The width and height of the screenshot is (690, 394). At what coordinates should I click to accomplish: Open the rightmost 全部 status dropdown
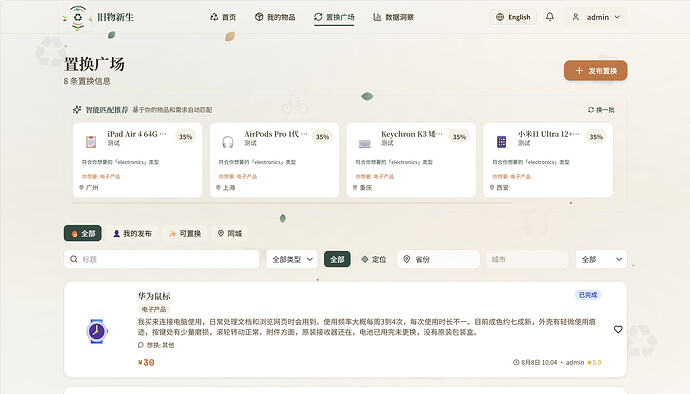601,259
